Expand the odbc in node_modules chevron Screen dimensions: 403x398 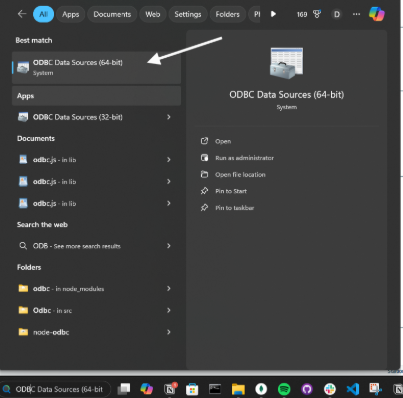pos(169,289)
